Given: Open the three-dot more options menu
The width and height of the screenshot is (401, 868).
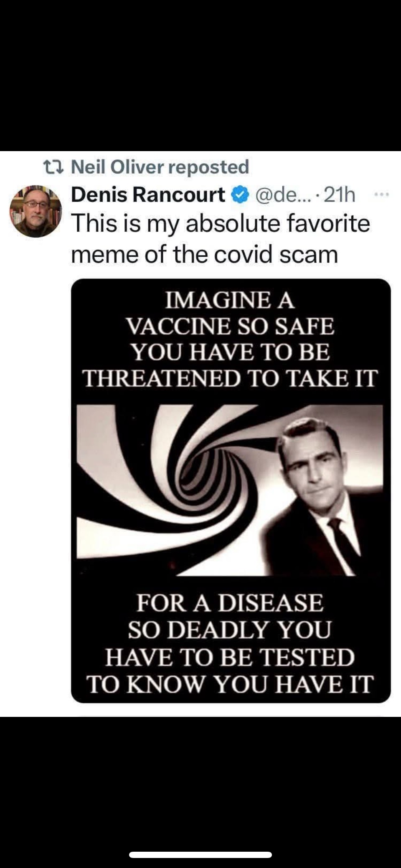Looking at the screenshot, I should (x=381, y=194).
